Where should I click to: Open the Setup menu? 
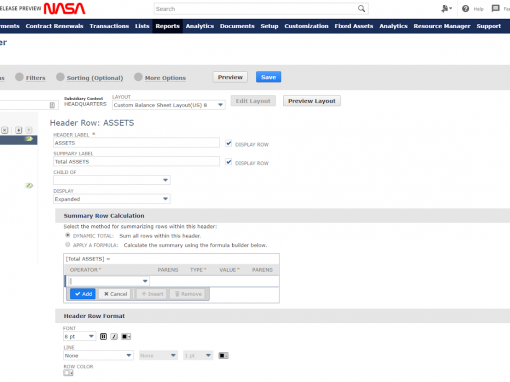click(x=269, y=26)
